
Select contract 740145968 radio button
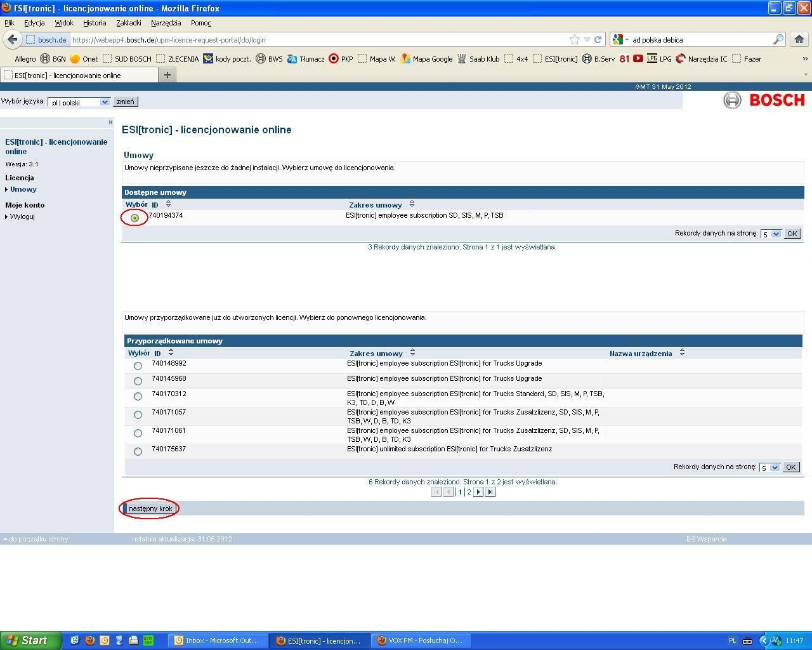coord(138,381)
